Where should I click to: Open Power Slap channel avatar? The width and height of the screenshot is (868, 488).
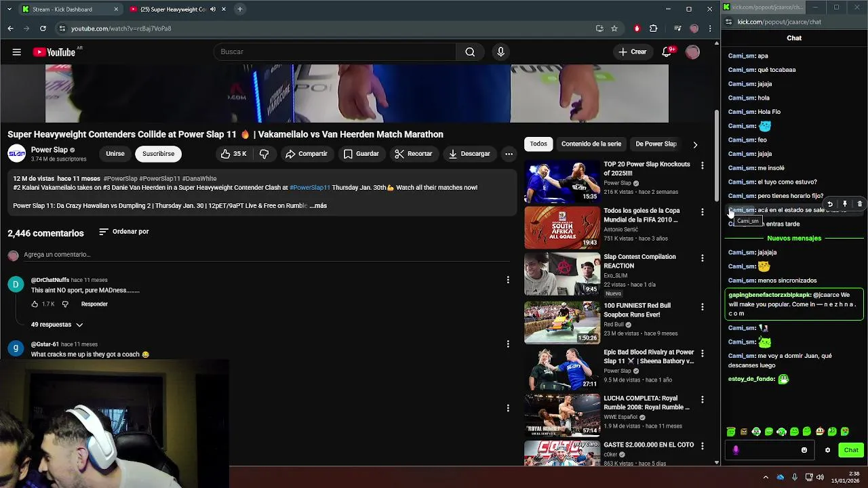(17, 154)
